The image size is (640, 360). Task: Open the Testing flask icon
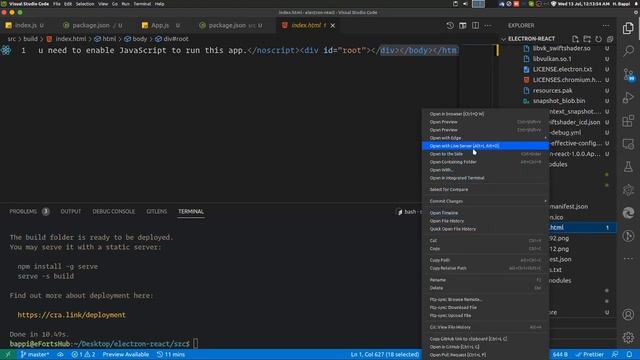[x=628, y=167]
